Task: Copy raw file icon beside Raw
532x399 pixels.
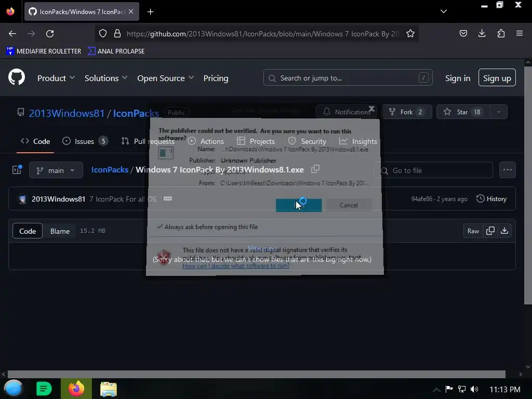Action: click(490, 231)
